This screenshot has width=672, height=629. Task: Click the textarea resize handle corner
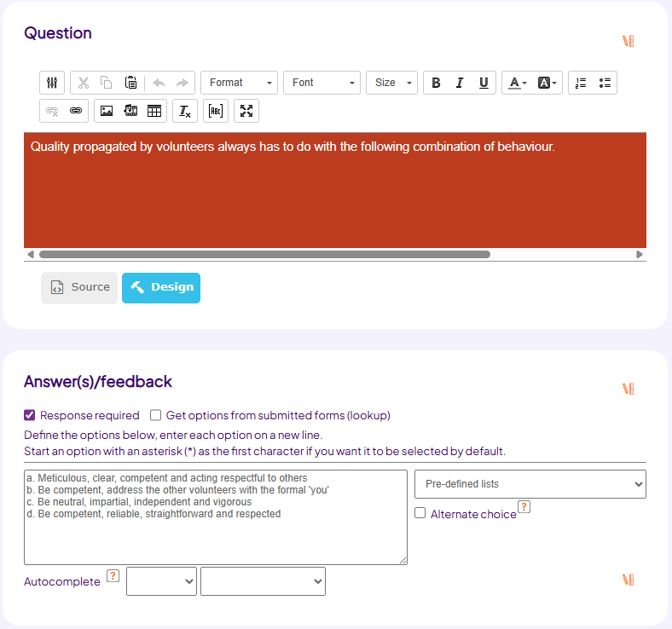pyautogui.click(x=403, y=561)
